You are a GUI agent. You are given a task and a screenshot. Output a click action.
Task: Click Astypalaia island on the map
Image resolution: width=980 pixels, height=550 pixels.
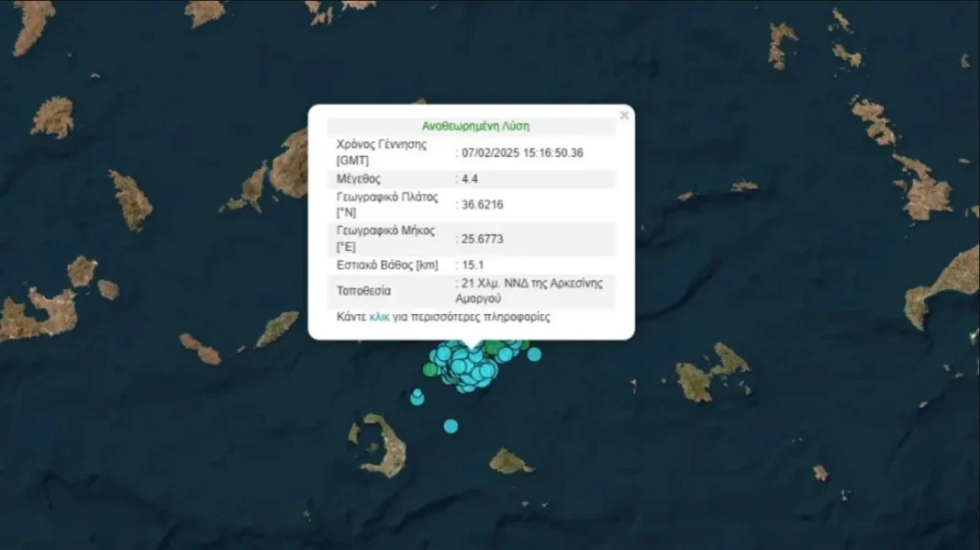(712, 373)
